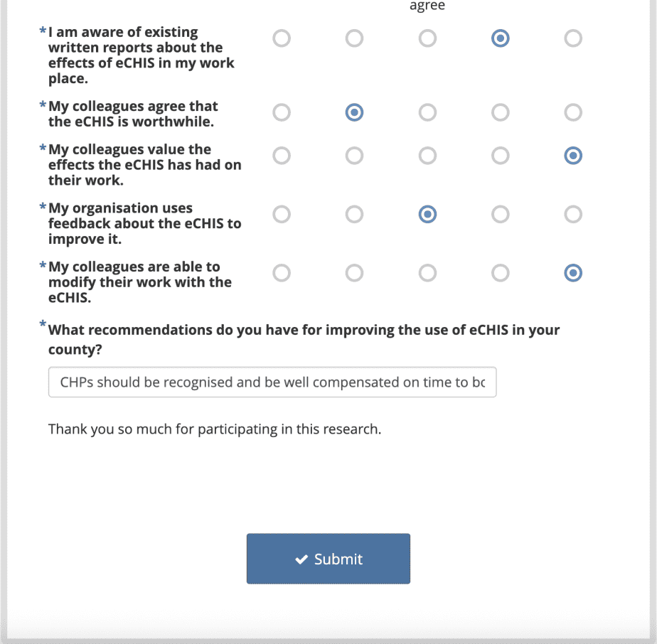Choose the first option for 'aware of existing written reports'
Screen dimensions: 657x644
(x=282, y=38)
